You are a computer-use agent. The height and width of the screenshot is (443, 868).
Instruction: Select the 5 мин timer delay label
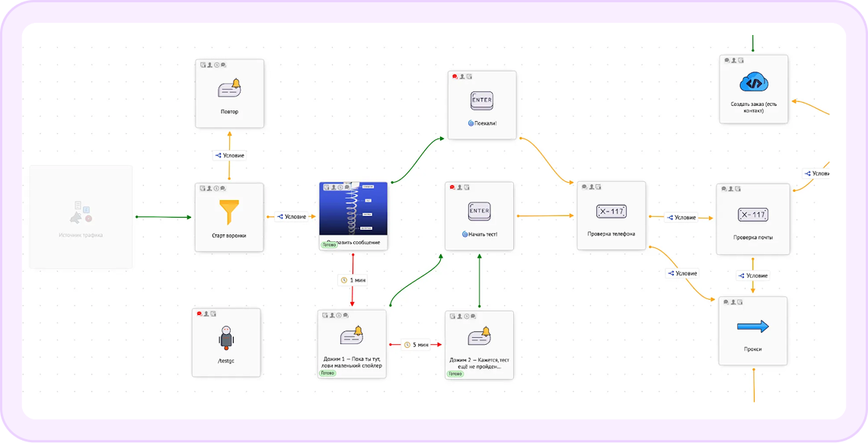click(x=416, y=345)
